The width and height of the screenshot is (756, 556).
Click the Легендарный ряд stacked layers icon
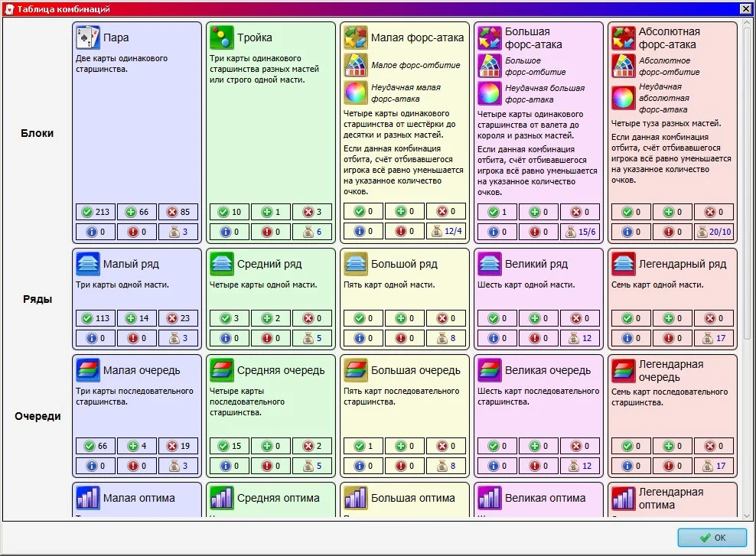[624, 264]
